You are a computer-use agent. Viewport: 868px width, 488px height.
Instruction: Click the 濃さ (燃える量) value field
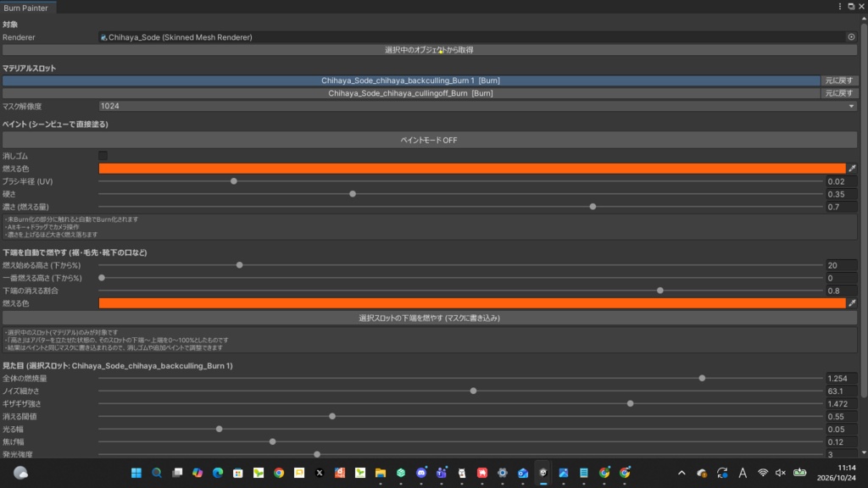point(842,207)
